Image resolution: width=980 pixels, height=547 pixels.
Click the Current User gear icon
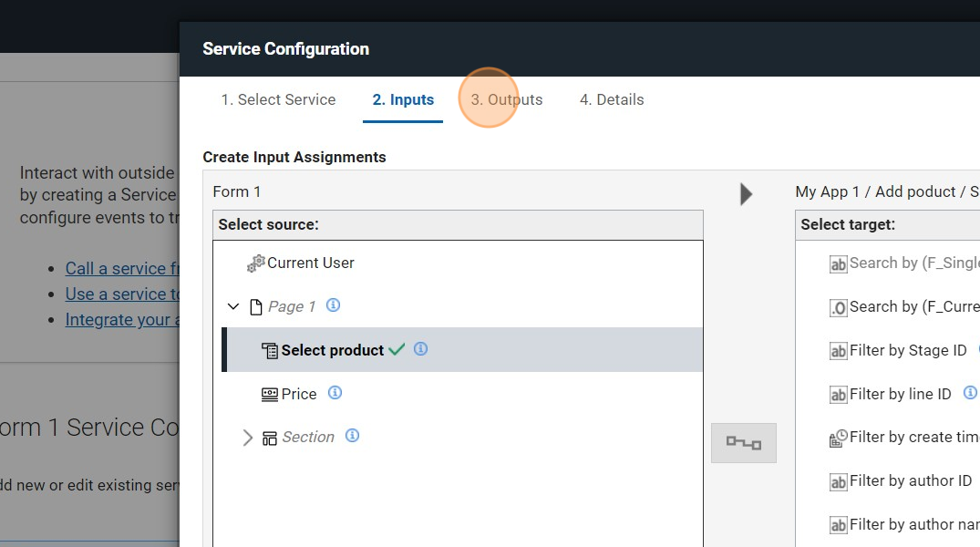click(x=256, y=263)
